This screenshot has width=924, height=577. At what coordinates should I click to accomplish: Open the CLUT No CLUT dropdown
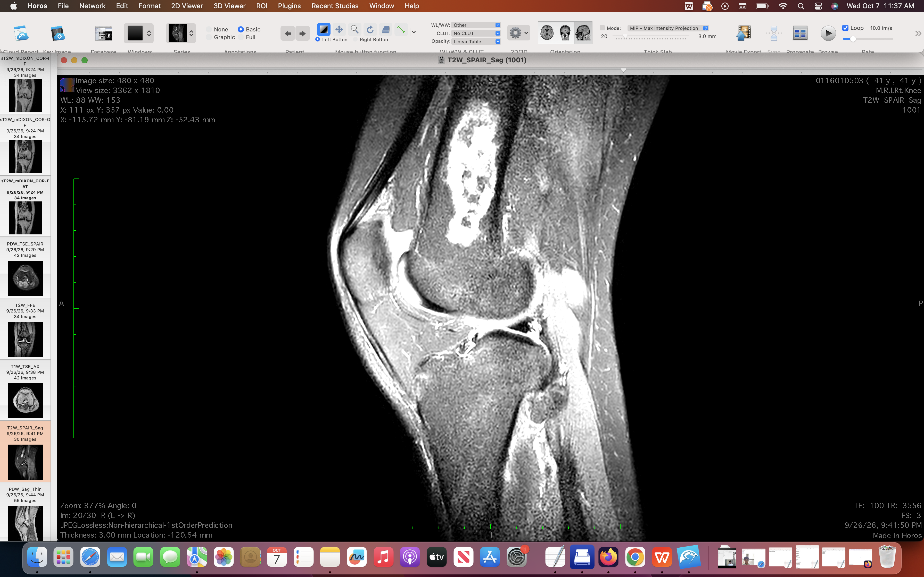[476, 33]
